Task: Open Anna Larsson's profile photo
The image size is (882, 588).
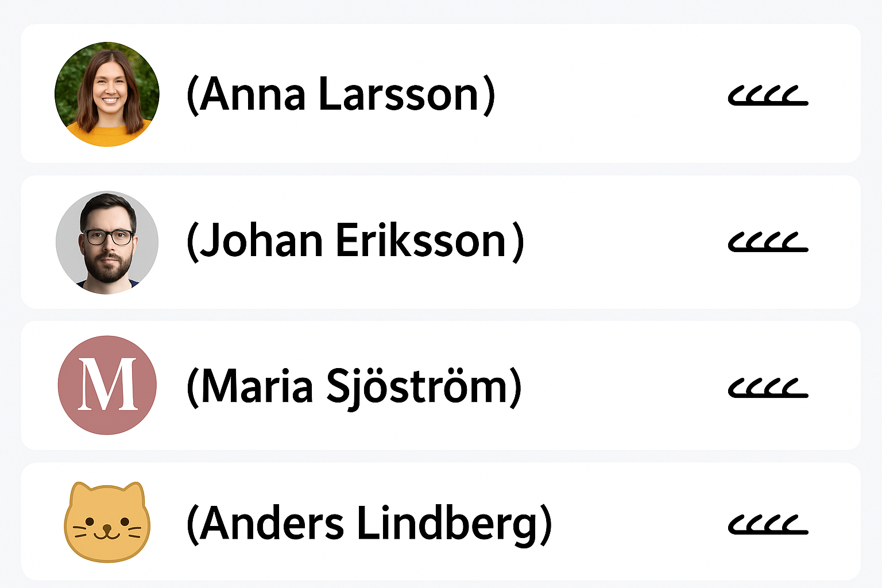Action: [x=107, y=94]
